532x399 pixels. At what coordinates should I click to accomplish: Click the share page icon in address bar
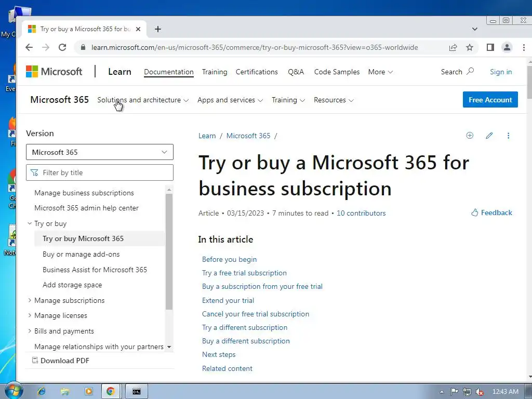pos(453,47)
